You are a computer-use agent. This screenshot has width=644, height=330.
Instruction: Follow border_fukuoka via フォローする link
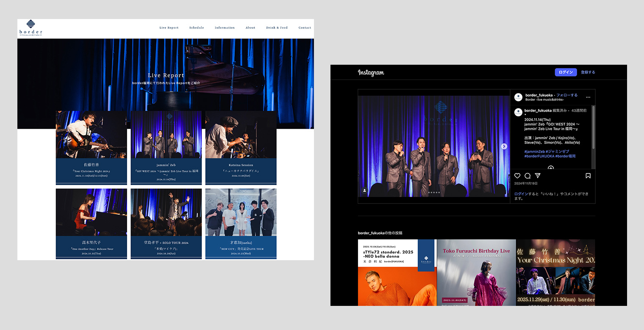[x=567, y=95]
